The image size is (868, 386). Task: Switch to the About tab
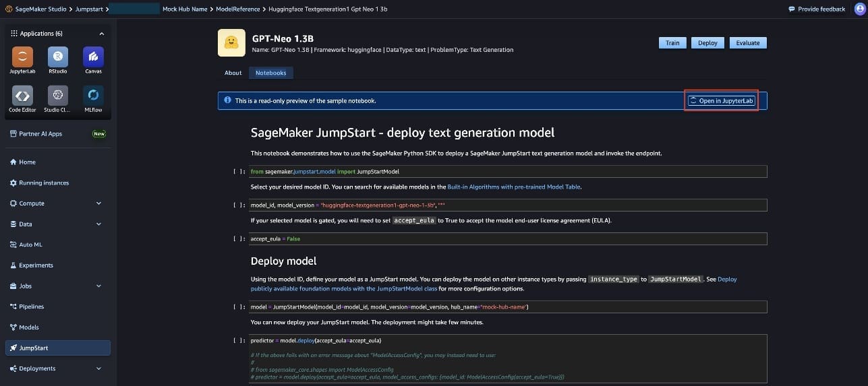pyautogui.click(x=233, y=73)
